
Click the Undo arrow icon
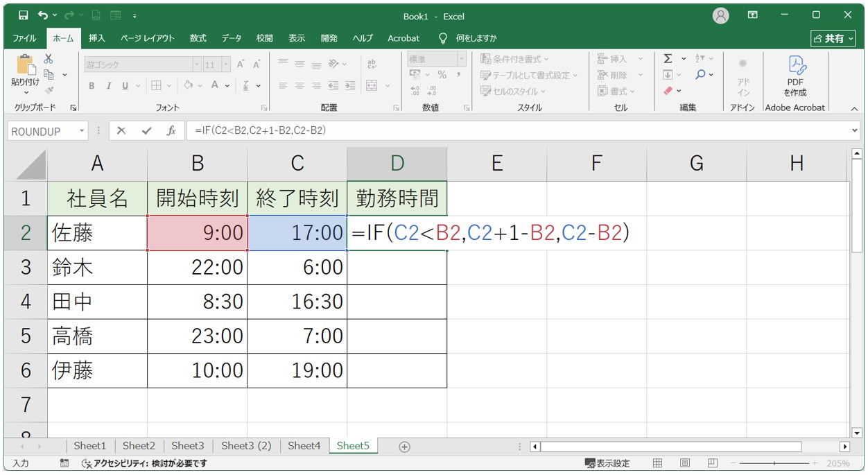[43, 15]
